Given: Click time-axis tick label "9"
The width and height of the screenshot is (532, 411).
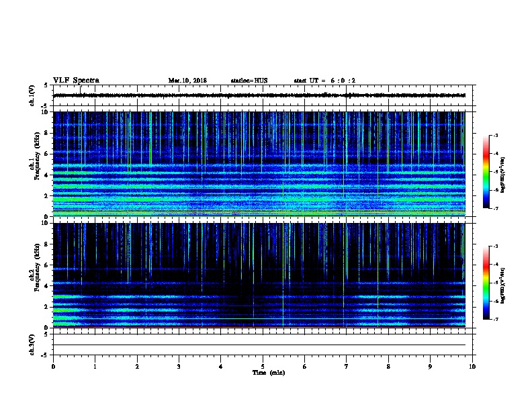Looking at the screenshot, I should pyautogui.click(x=430, y=366).
